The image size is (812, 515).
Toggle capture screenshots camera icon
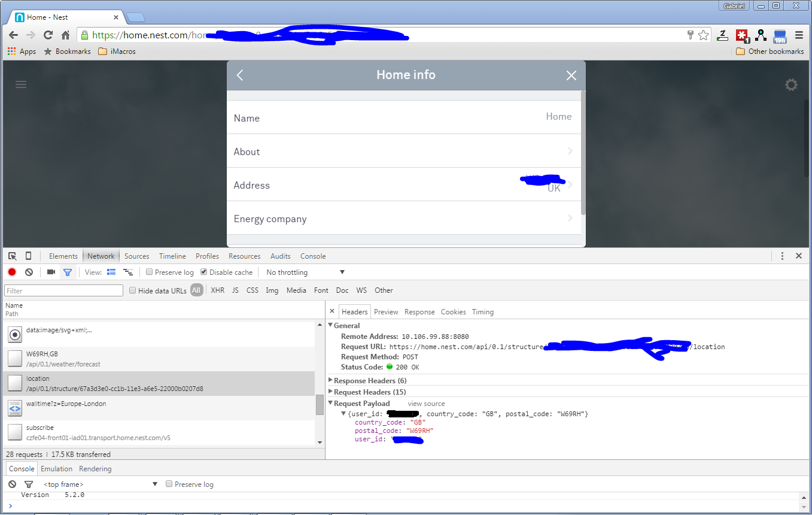[x=51, y=272]
